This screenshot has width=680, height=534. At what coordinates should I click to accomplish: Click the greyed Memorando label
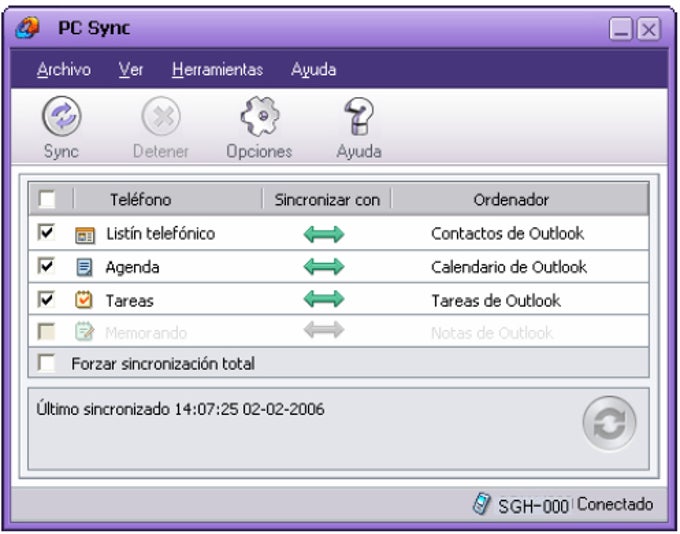146,333
